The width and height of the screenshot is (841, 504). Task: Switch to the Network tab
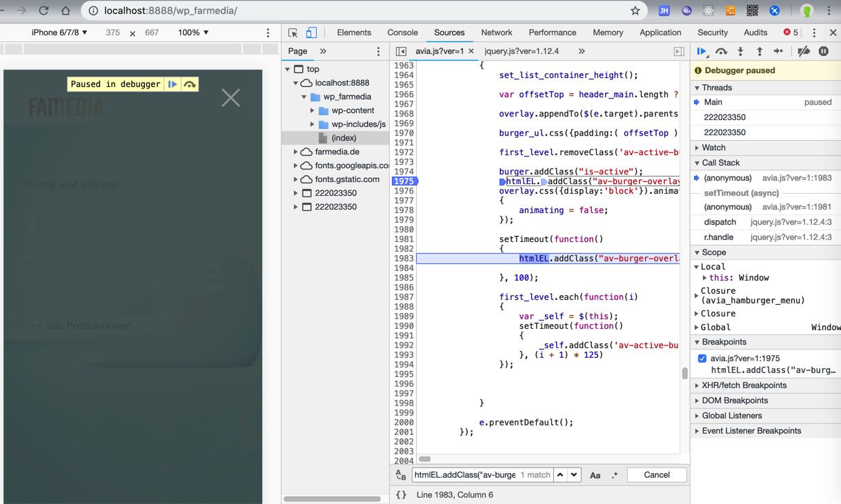tap(496, 32)
